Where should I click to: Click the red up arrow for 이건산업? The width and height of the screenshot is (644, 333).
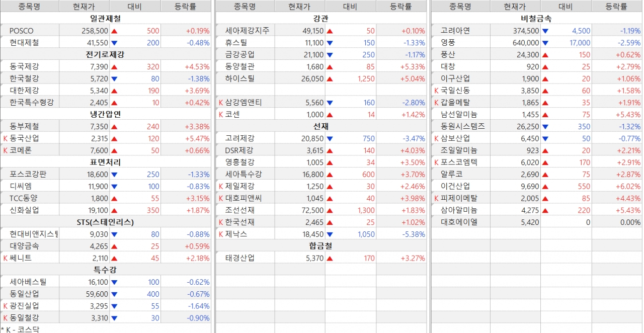coord(545,186)
